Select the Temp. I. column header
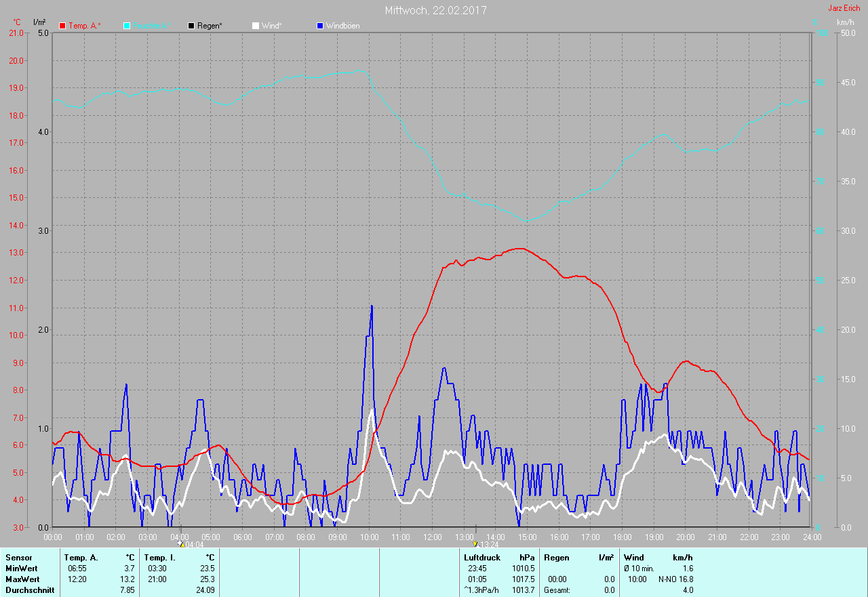The height and width of the screenshot is (597, 868). (x=160, y=558)
